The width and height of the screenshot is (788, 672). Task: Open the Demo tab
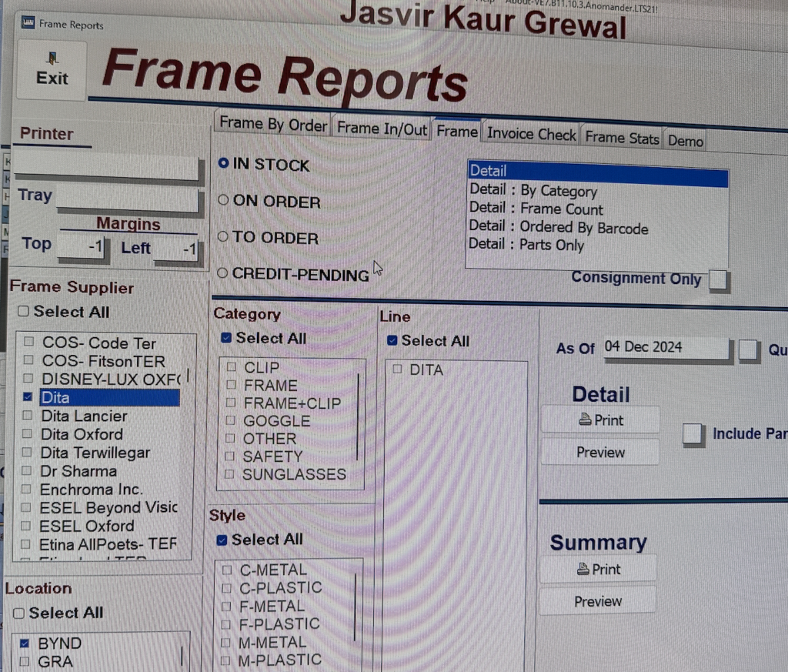click(685, 141)
